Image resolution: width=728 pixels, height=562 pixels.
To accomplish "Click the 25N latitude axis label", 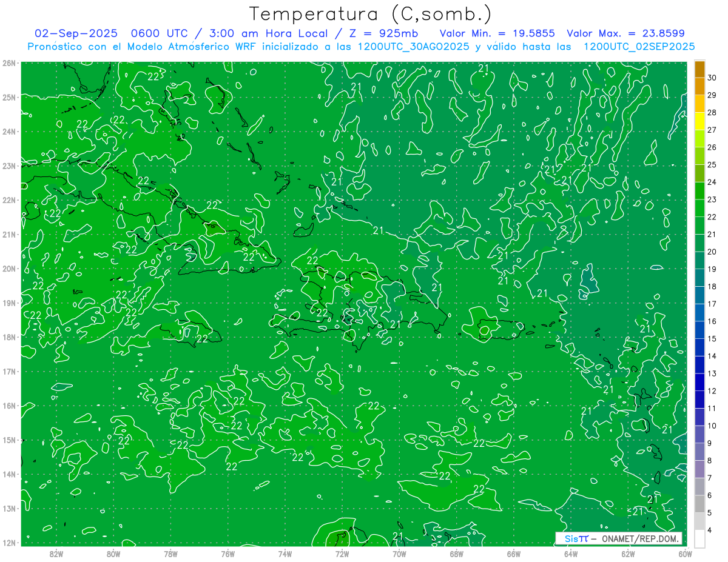I will click(8, 97).
